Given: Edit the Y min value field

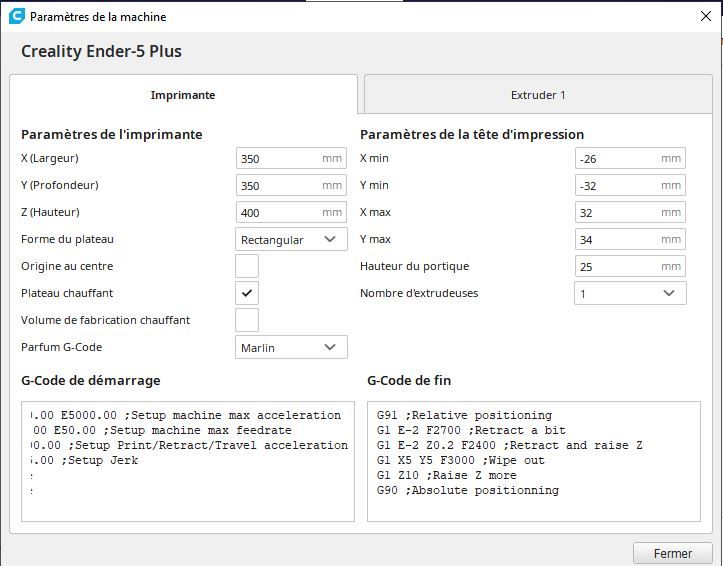Looking at the screenshot, I should point(630,185).
